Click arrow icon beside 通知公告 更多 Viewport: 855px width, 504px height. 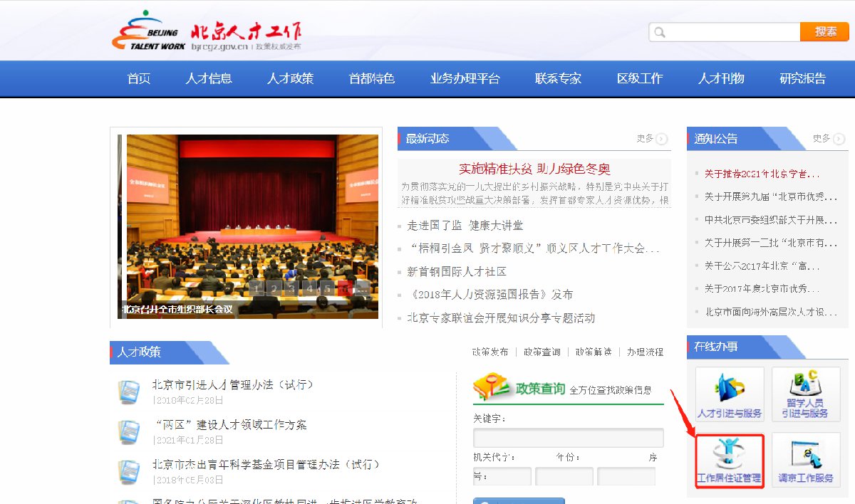click(838, 139)
